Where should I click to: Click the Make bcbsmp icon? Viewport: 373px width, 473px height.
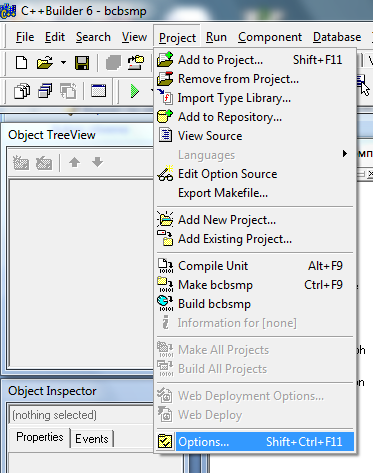tap(165, 284)
